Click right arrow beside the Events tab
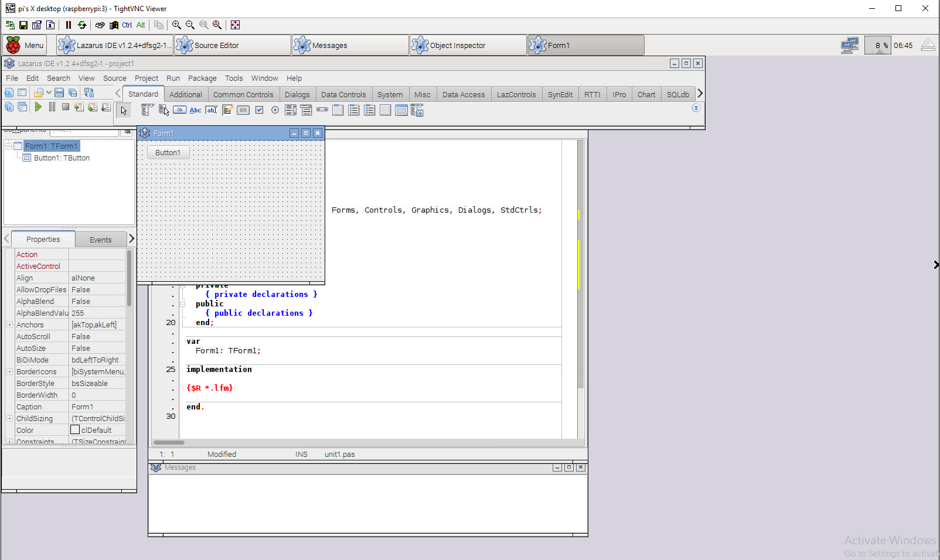 [x=131, y=238]
